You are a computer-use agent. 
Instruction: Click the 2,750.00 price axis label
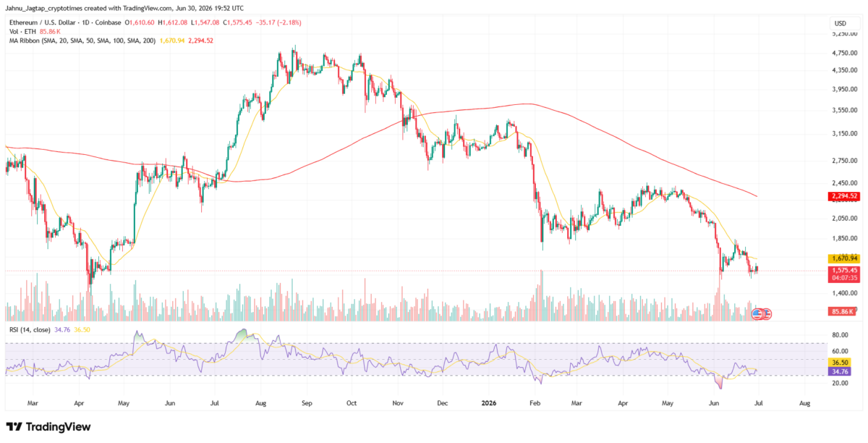click(x=844, y=161)
